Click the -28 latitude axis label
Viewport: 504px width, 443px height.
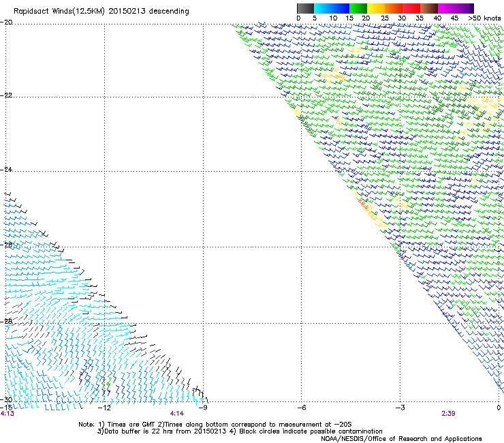(x=6, y=321)
